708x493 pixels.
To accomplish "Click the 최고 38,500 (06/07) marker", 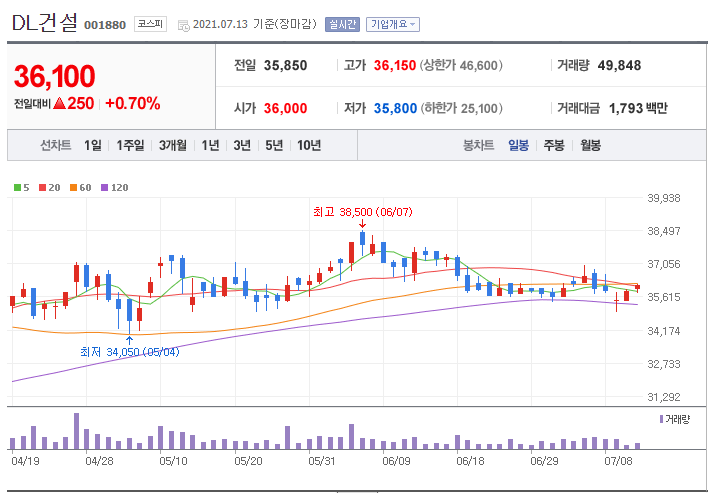I will [363, 212].
